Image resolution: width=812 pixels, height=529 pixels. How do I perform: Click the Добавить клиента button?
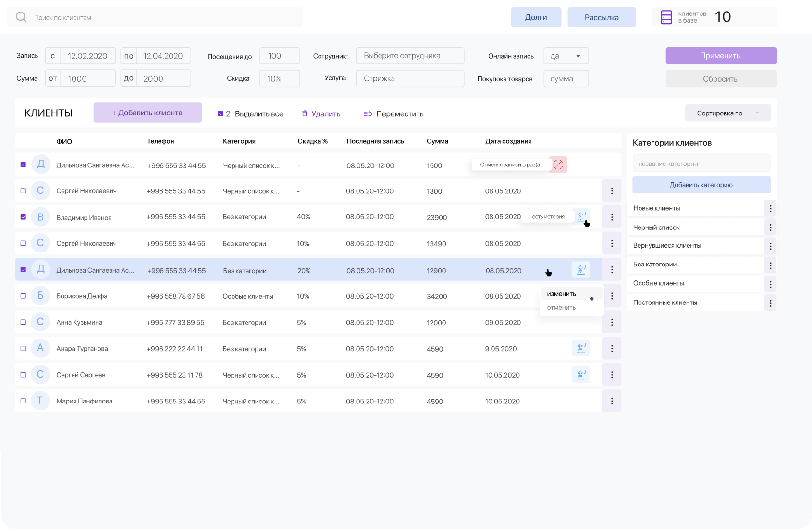[148, 113]
